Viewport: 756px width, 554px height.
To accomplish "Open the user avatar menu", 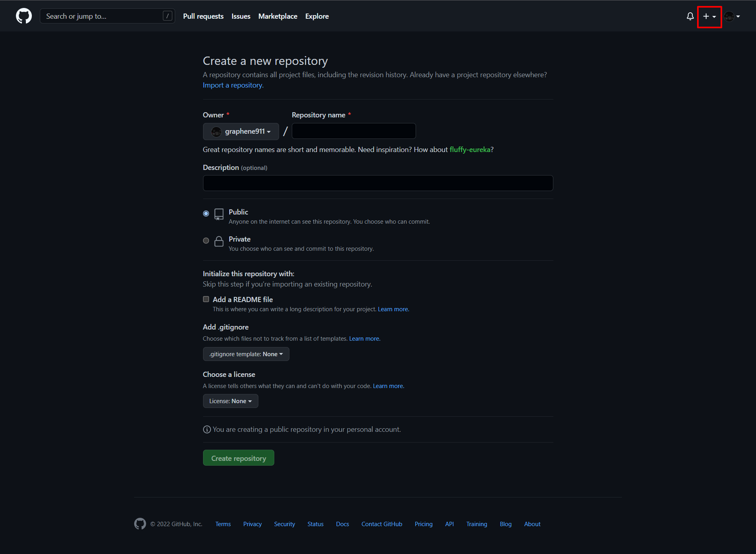I will 732,16.
